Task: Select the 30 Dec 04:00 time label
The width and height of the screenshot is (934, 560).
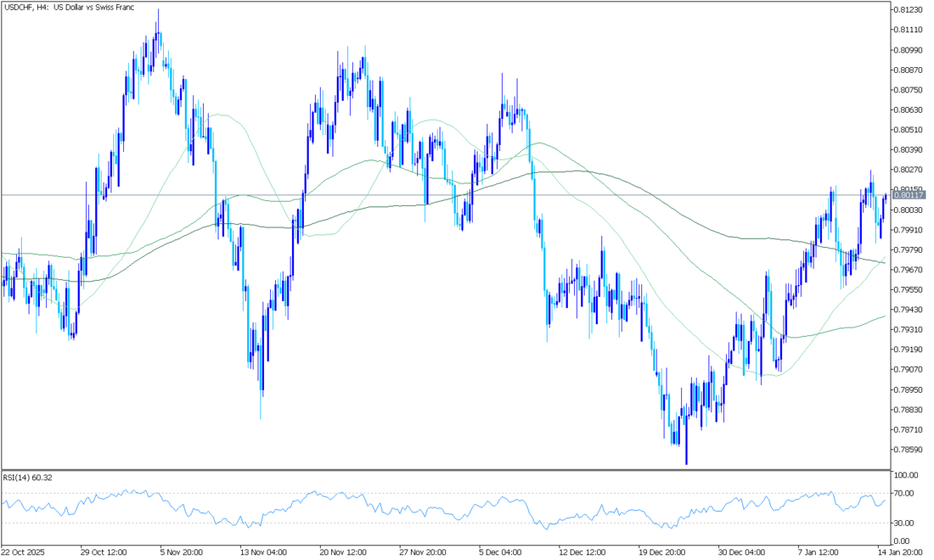Action: [x=739, y=551]
